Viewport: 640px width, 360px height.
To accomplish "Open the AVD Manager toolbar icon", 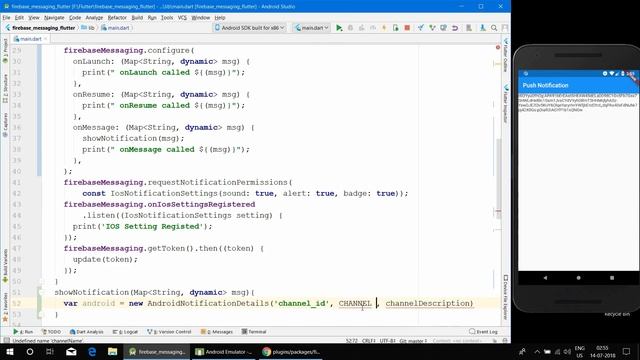I will [x=469, y=28].
